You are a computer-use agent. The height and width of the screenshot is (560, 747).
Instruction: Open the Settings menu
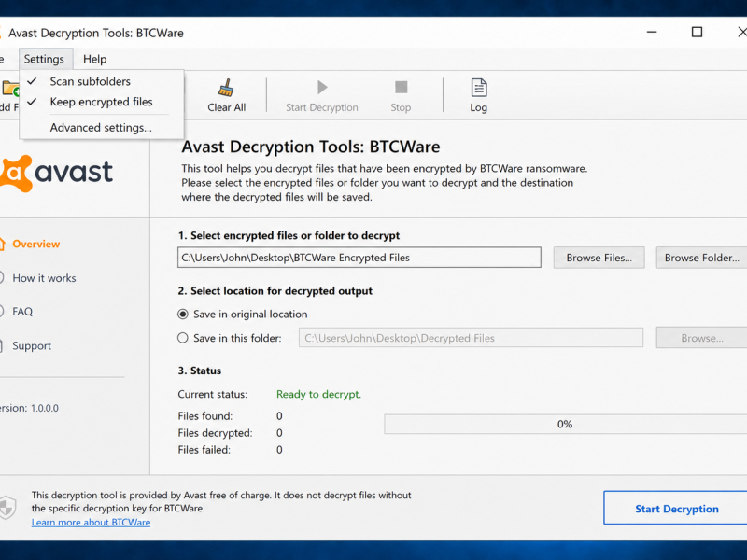(44, 59)
